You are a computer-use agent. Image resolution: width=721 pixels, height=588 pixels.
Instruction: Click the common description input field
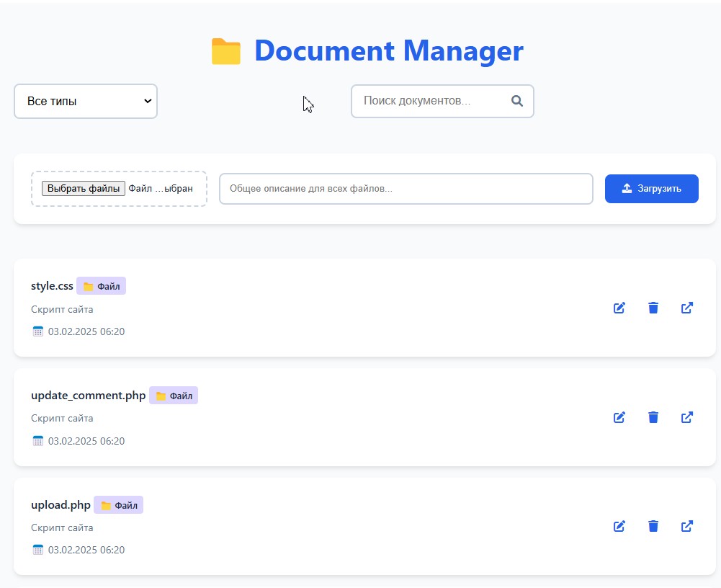pos(406,189)
